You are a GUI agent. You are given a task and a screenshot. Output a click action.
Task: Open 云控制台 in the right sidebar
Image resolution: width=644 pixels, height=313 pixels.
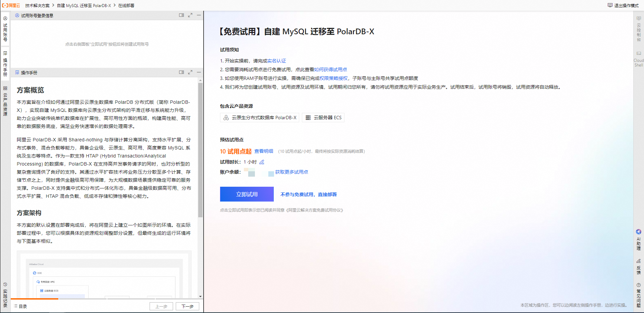(x=639, y=29)
